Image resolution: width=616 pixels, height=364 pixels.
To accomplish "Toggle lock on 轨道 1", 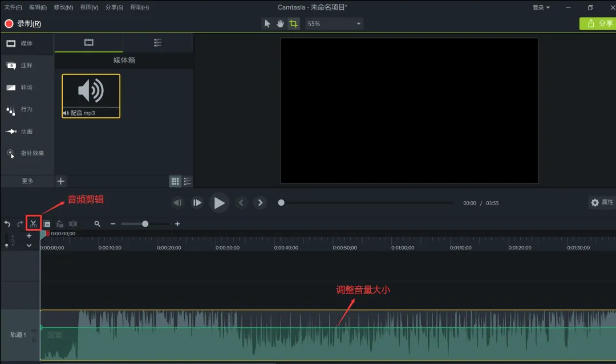I will [x=34, y=340].
